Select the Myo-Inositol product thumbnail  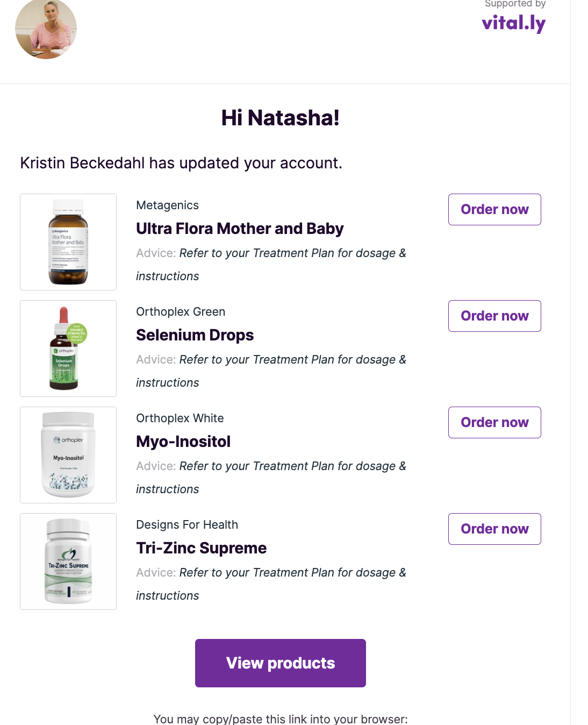68,455
